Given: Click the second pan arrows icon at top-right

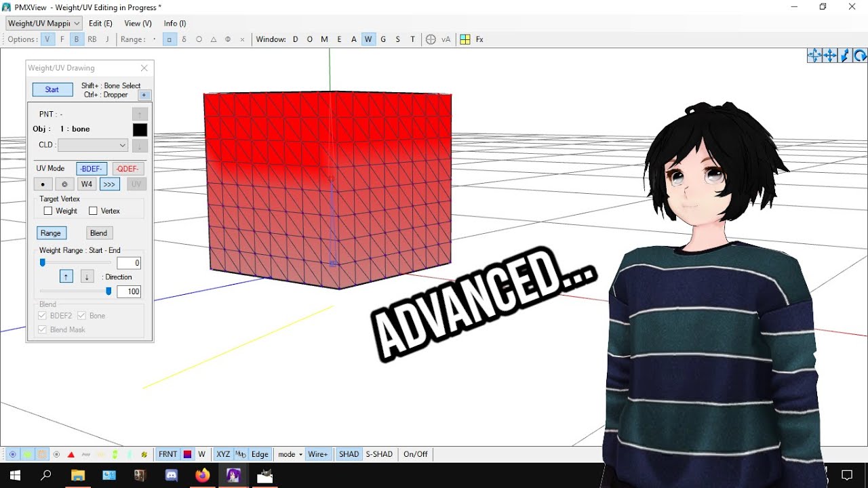Looking at the screenshot, I should coord(830,56).
